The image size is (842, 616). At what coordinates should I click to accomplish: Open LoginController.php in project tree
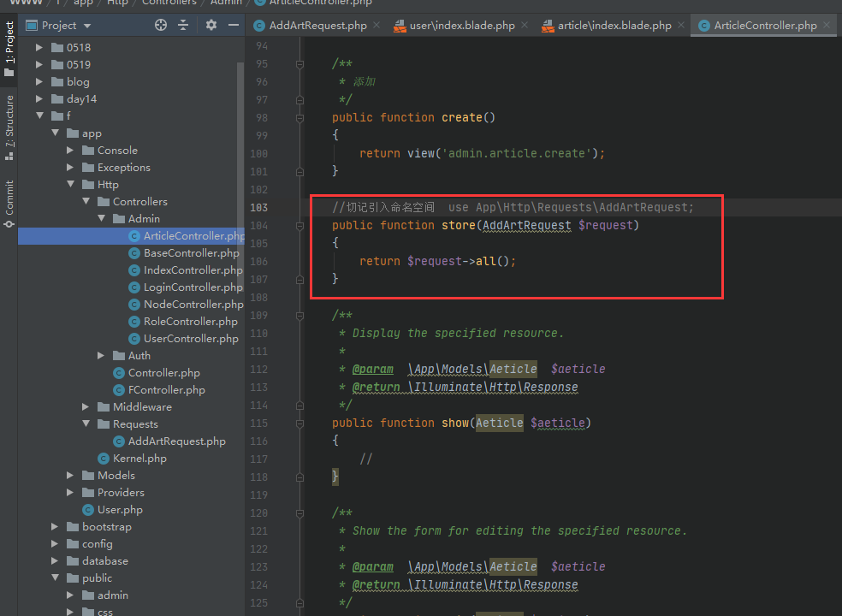(186, 287)
